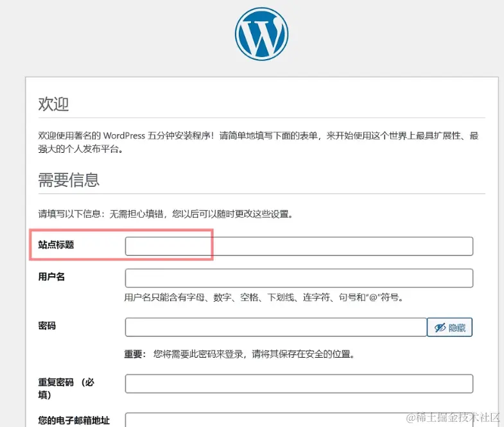This screenshot has width=504, height=427.
Task: Click the 重复密码 (必填) label
Action: click(x=66, y=388)
